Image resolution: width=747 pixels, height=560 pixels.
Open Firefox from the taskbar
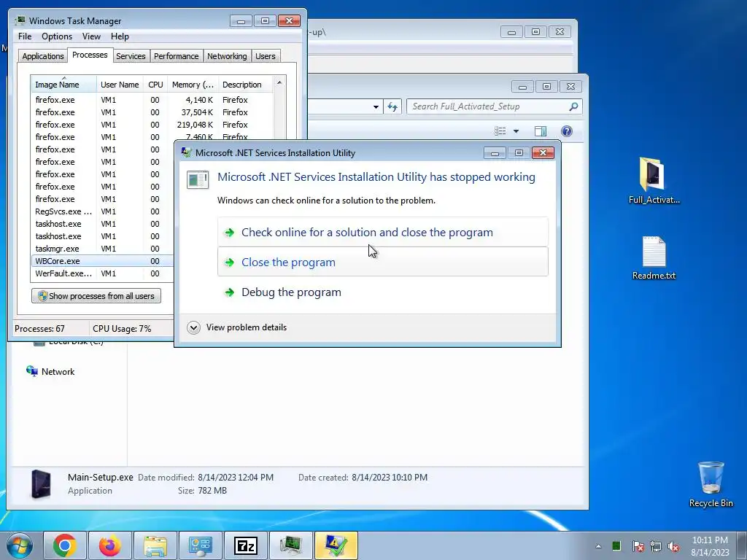pyautogui.click(x=110, y=545)
